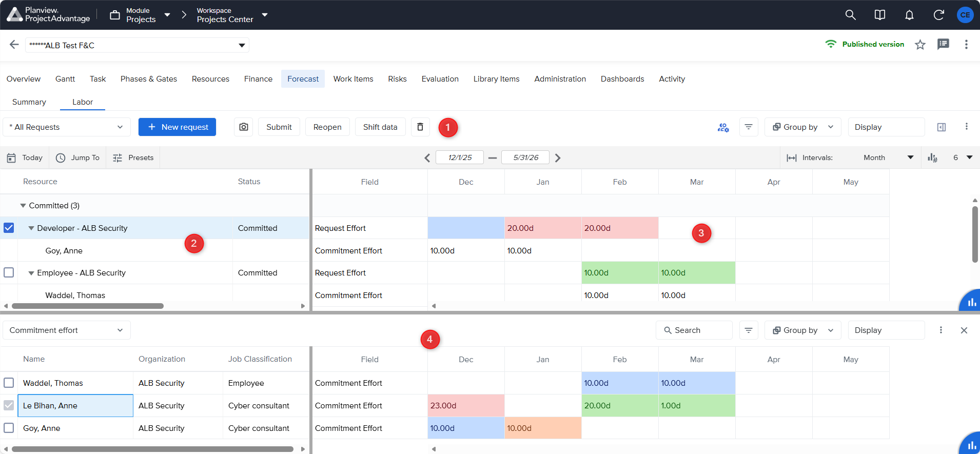Click the refresh icon in header
The height and width of the screenshot is (454, 980).
pos(938,15)
